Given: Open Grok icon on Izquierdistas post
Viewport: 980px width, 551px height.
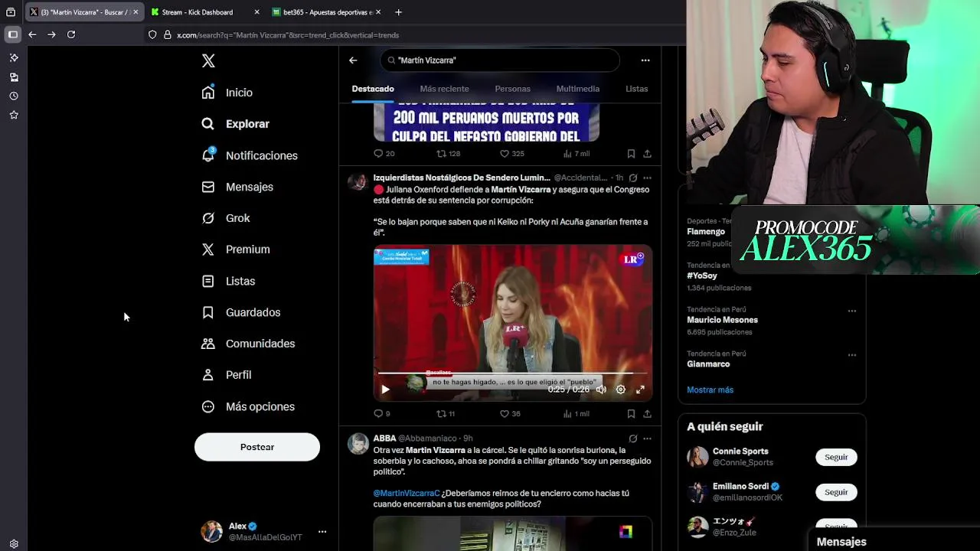Looking at the screenshot, I should pyautogui.click(x=632, y=178).
